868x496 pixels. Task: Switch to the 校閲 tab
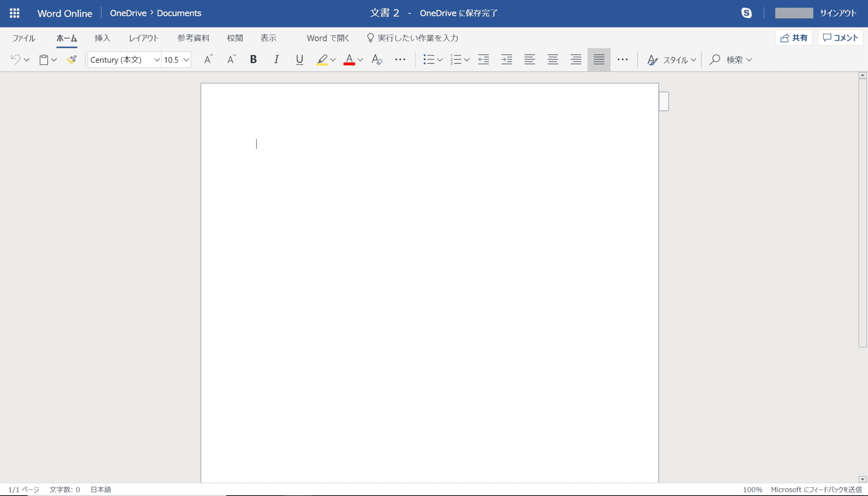[235, 38]
